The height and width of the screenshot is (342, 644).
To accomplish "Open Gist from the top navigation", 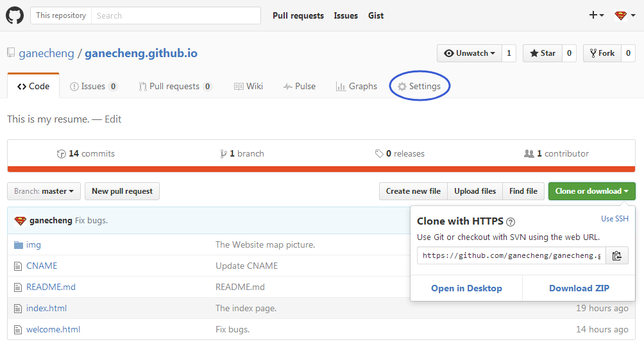I will [376, 15].
